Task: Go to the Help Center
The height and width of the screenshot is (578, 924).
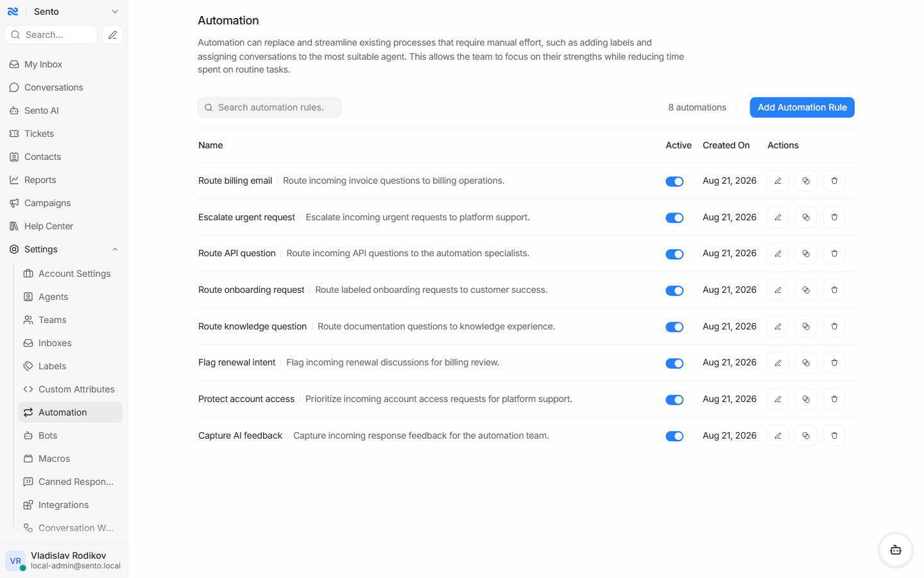Action: pos(64,226)
